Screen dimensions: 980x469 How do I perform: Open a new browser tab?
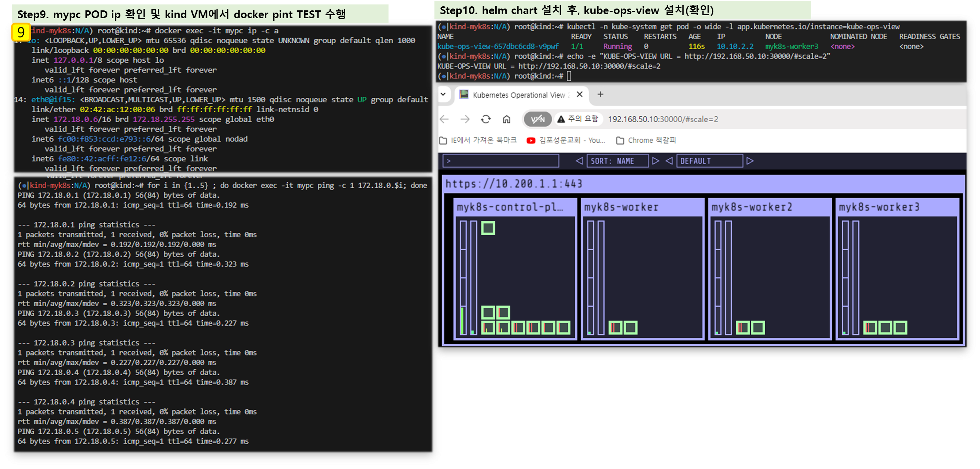click(x=600, y=94)
